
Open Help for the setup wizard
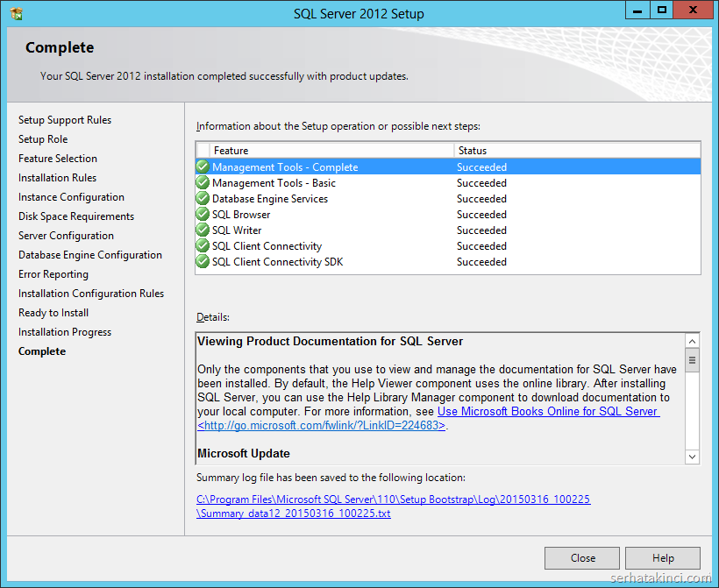(663, 557)
